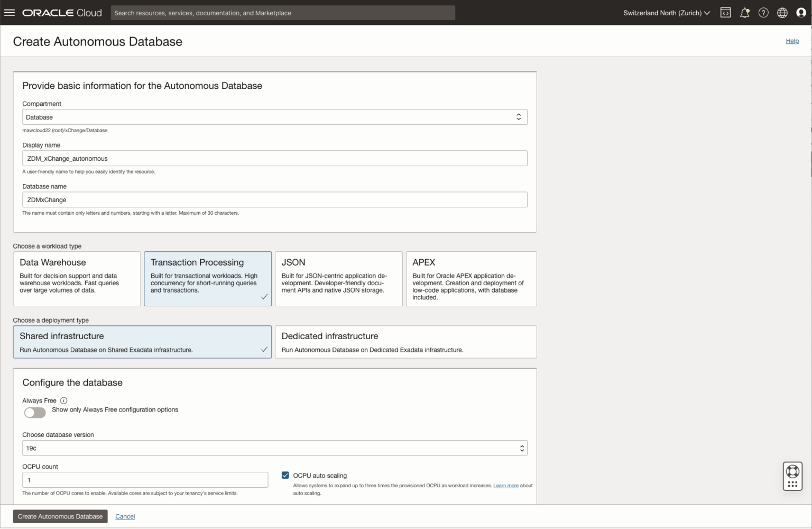Open the user profile avatar menu
The height and width of the screenshot is (529, 812).
(801, 13)
